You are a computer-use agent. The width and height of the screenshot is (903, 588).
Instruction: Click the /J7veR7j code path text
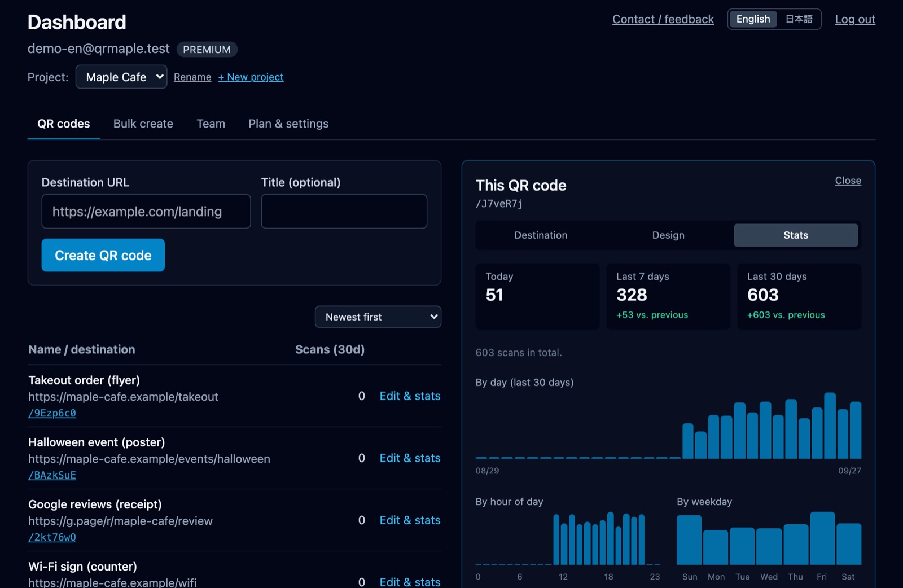tap(499, 204)
